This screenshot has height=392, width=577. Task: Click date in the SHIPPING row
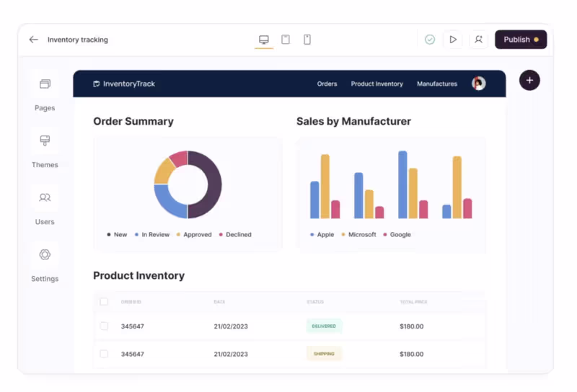click(x=231, y=354)
